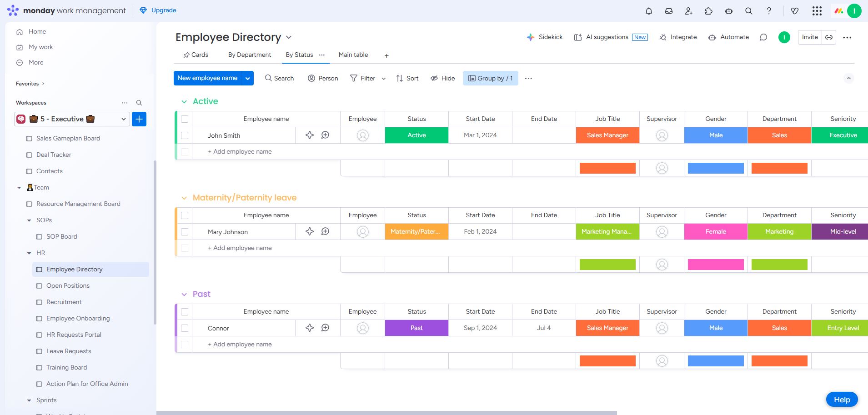Open the inbox tray icon
Image resolution: width=868 pixels, height=415 pixels.
coord(669,11)
